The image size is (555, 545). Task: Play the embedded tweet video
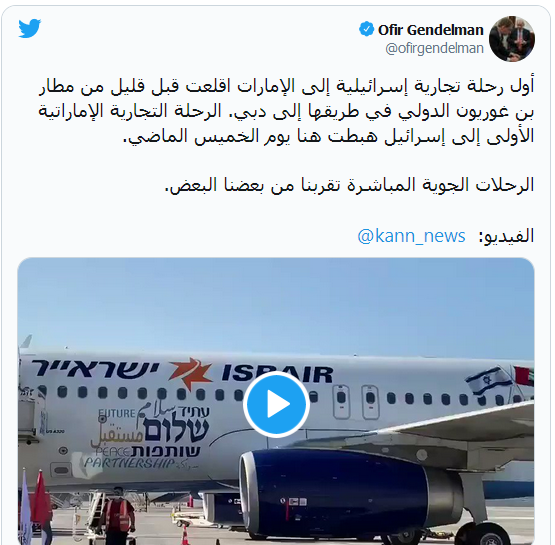pyautogui.click(x=276, y=404)
